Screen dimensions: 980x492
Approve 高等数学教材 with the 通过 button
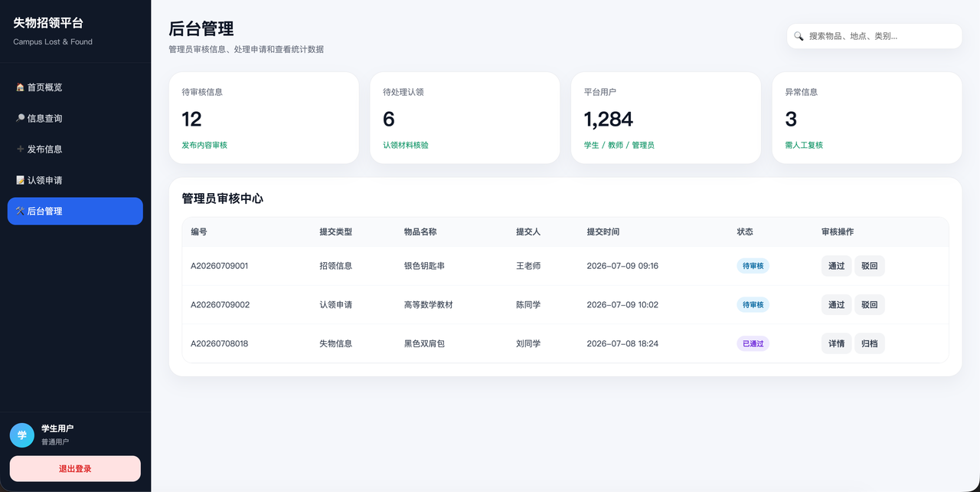836,304
